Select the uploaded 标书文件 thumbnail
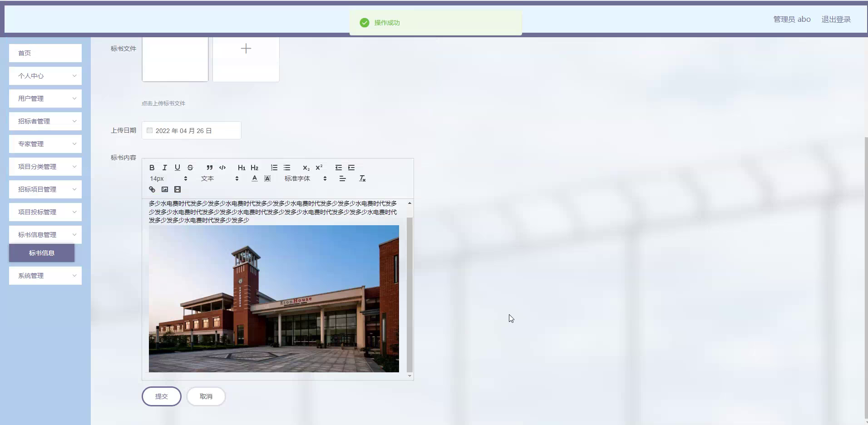 pos(175,59)
